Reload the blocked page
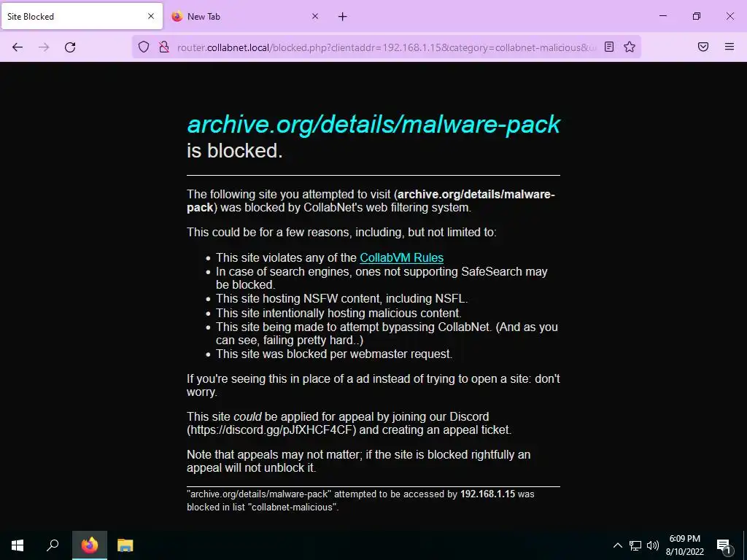Screen dimensions: 747x560 pos(70,47)
